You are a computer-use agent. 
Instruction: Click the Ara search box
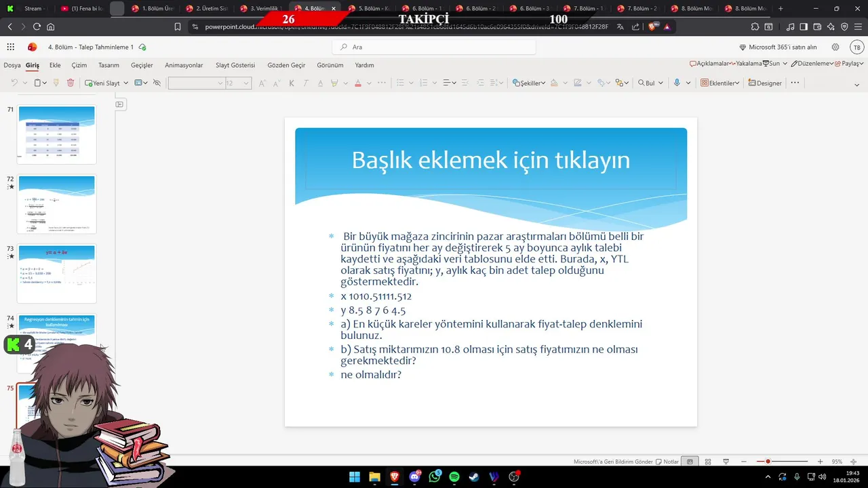(434, 47)
